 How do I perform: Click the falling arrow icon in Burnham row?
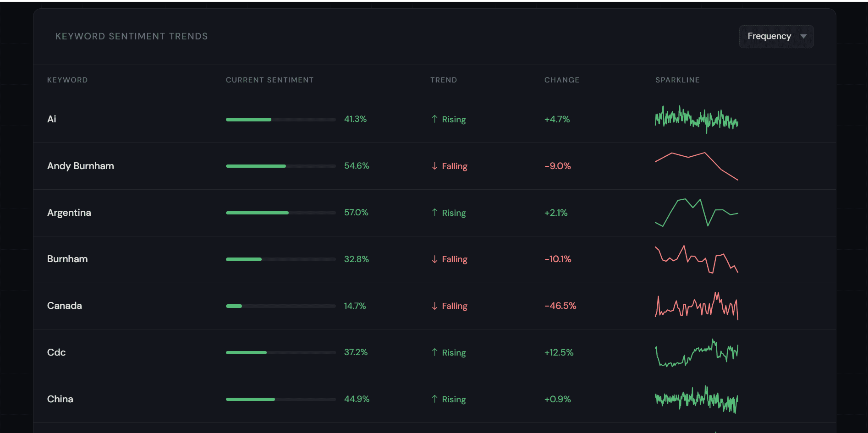[x=434, y=259]
